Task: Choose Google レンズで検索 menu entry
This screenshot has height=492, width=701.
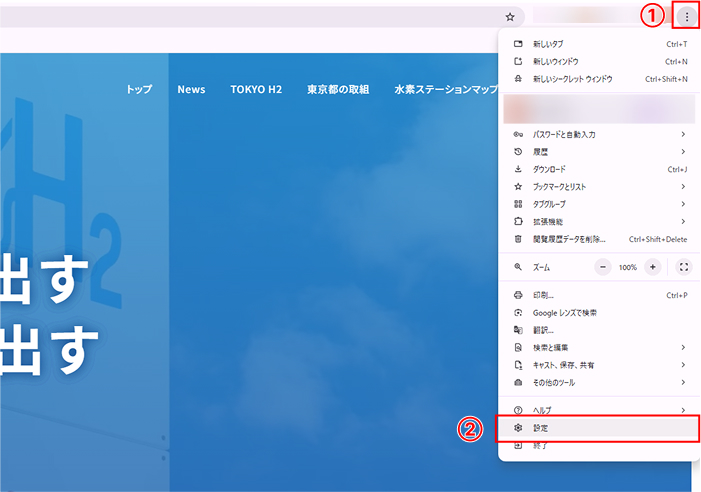Action: [599, 312]
